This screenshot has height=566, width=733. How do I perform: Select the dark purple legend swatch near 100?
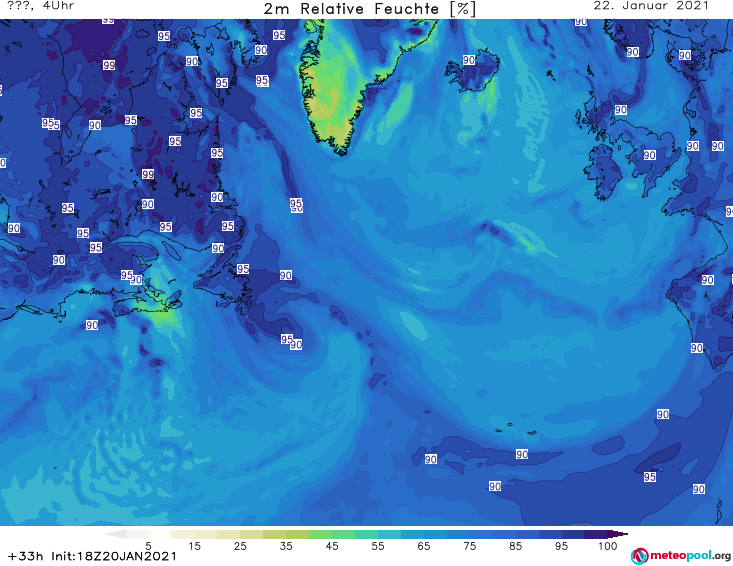(x=596, y=534)
